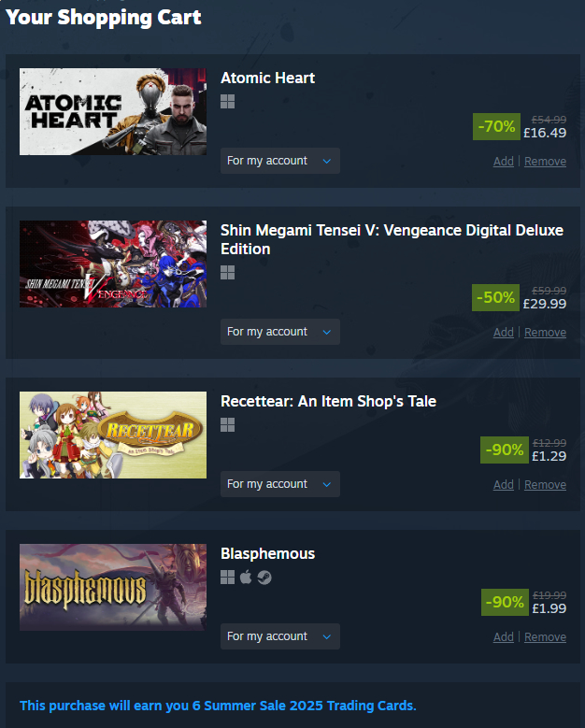The image size is (585, 728).
Task: Click Add link for Atomic Heart
Action: (504, 161)
